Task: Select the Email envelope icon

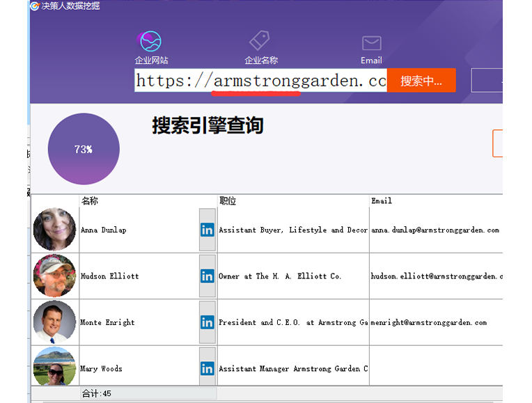Action: pyautogui.click(x=372, y=43)
